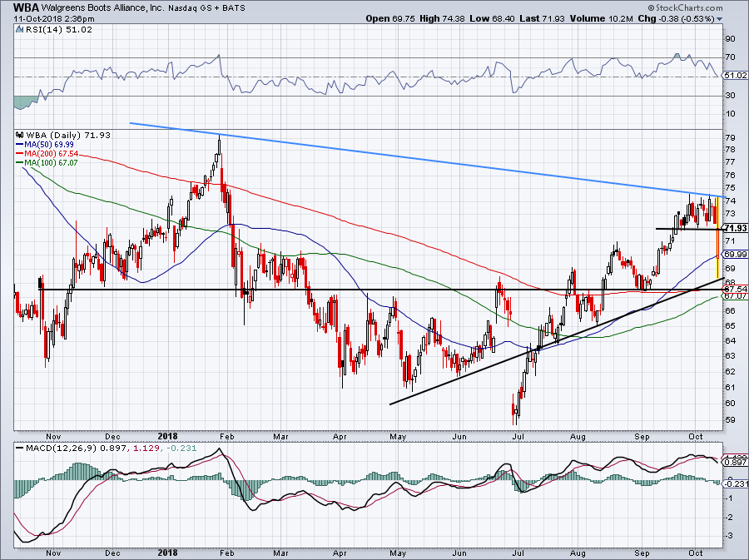Click the 69.99 MA(50) tag on right axis
The width and height of the screenshot is (749, 560).
point(736,255)
